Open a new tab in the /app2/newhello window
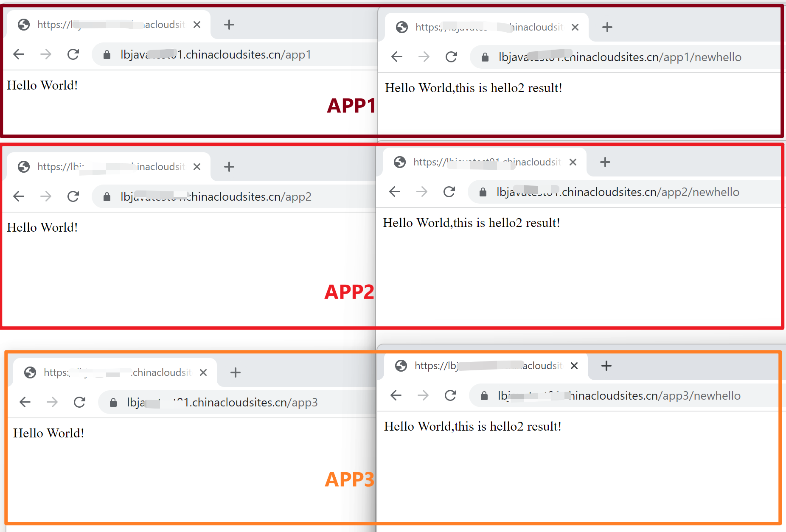The width and height of the screenshot is (786, 532). tap(605, 162)
